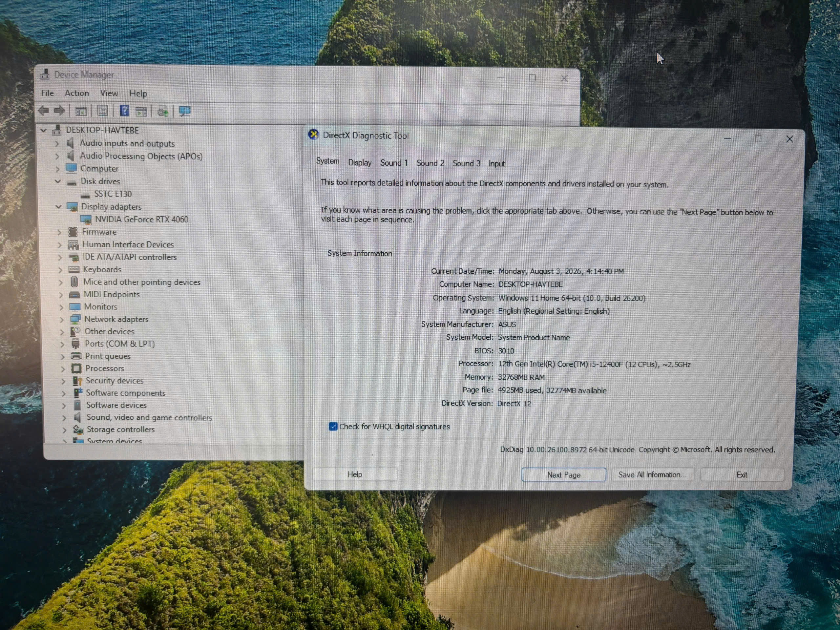Open the View menu in Device Manager
The height and width of the screenshot is (630, 840).
click(109, 93)
